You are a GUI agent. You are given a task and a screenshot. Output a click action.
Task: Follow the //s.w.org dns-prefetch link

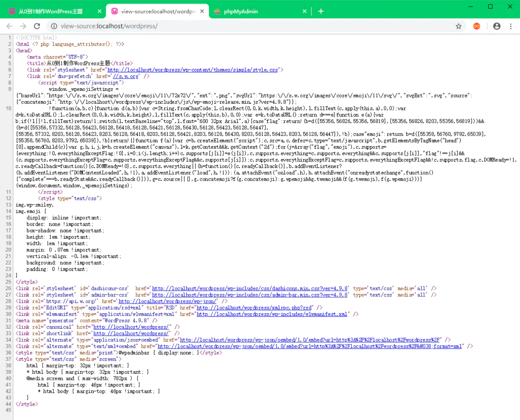point(126,76)
